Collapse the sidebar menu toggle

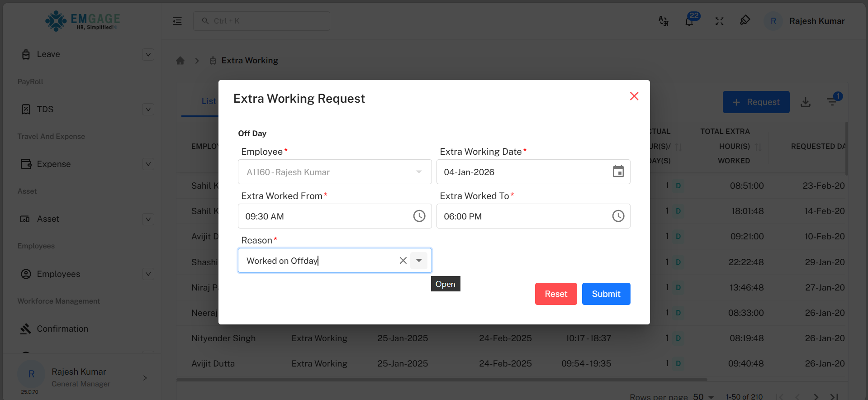(177, 21)
